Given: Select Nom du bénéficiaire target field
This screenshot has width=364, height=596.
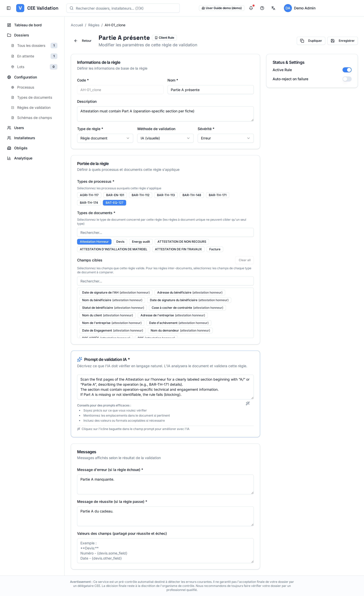Looking at the screenshot, I should point(112,300).
